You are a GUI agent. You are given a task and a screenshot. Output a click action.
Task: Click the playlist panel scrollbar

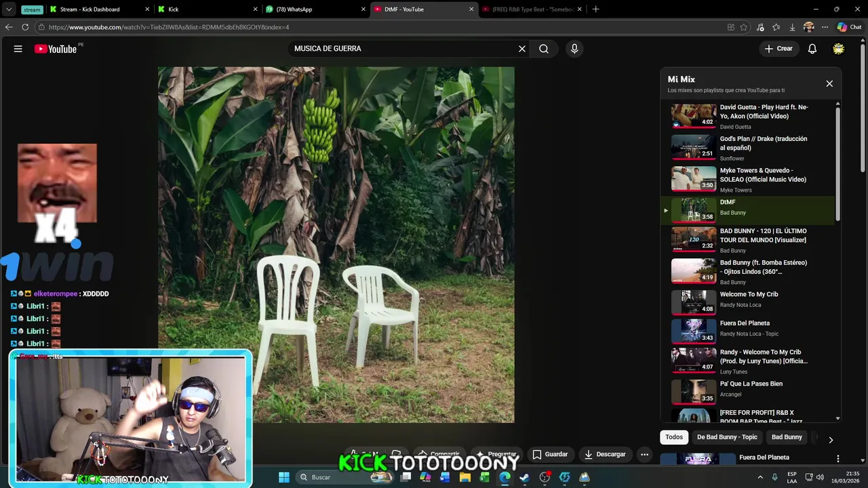point(838,163)
